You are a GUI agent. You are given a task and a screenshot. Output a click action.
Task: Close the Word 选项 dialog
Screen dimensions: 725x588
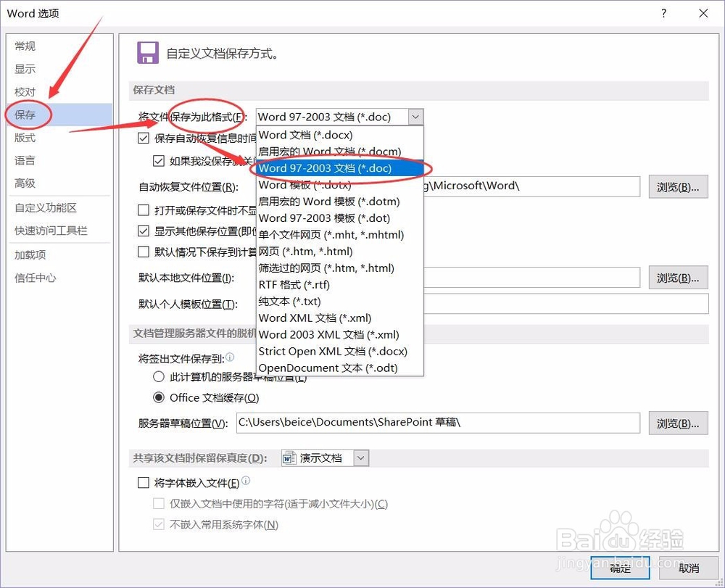coord(703,13)
